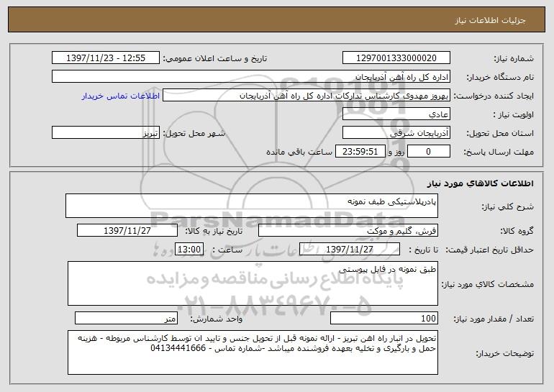Click the نام دستگاه خریدار label
This screenshot has width=554, height=392.
point(500,78)
